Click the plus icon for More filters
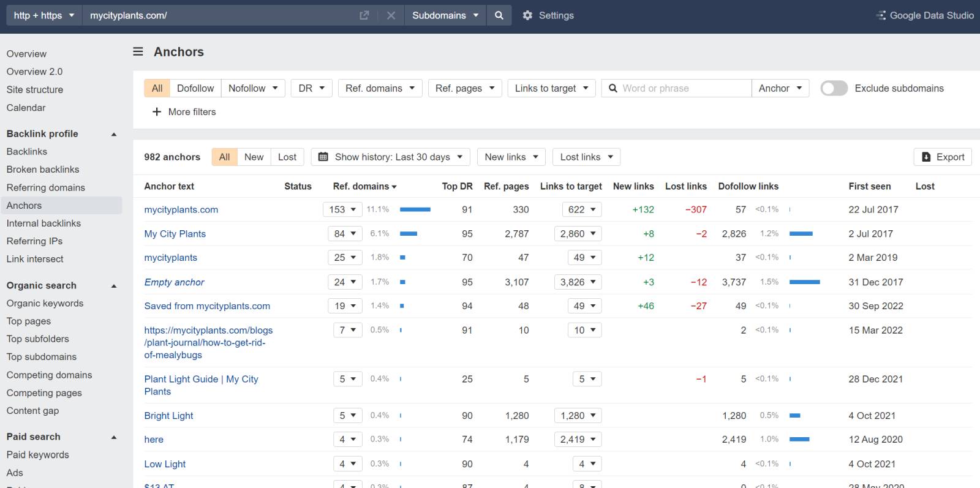Screen dimensions: 980x488 pos(157,112)
